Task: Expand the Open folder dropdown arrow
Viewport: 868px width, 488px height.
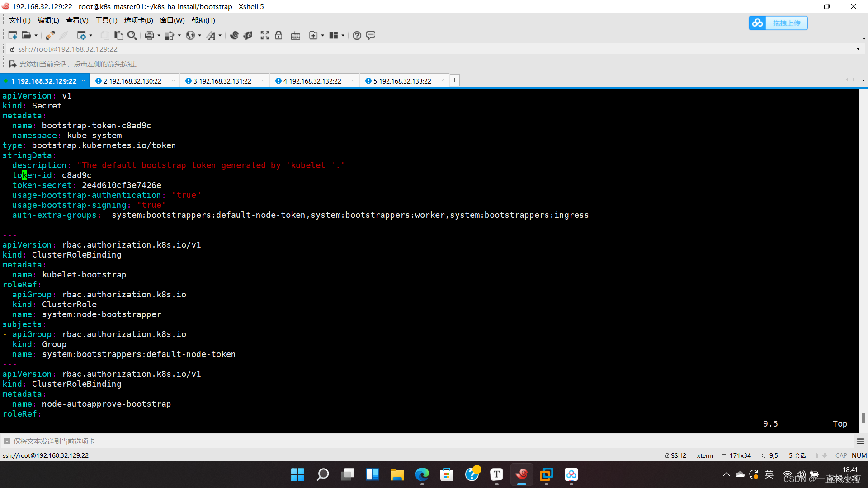Action: 36,36
